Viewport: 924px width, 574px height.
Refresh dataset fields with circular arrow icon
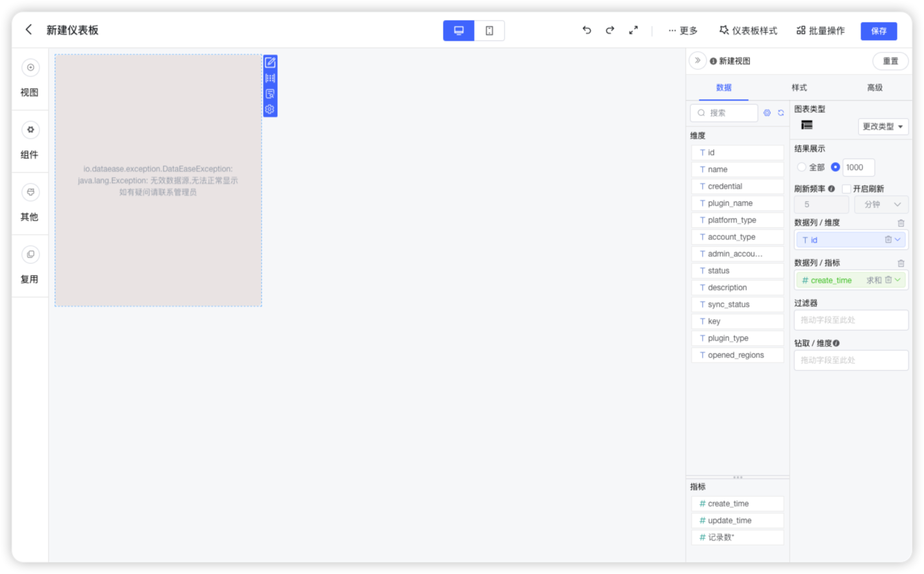click(781, 113)
